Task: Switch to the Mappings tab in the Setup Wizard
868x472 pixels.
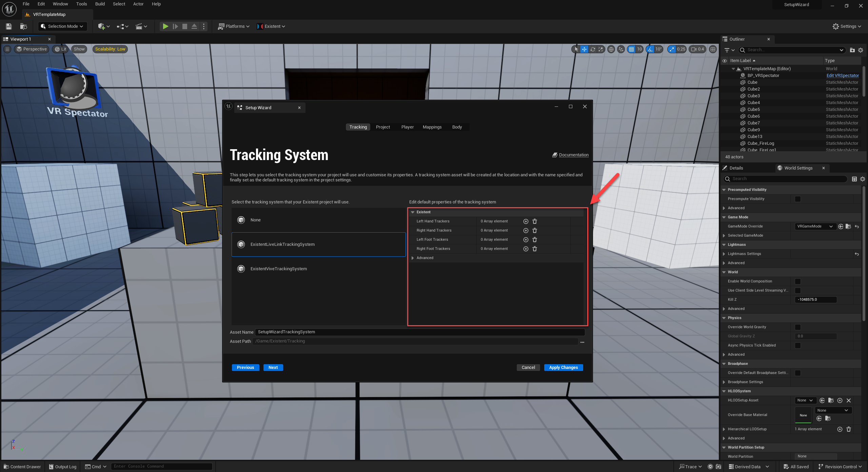Action: [432, 127]
